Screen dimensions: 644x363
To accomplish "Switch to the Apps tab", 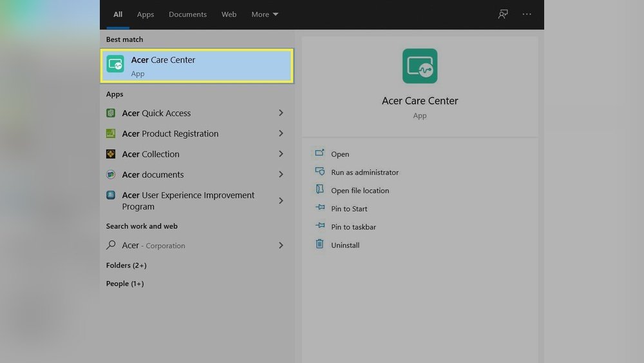I will tap(146, 14).
